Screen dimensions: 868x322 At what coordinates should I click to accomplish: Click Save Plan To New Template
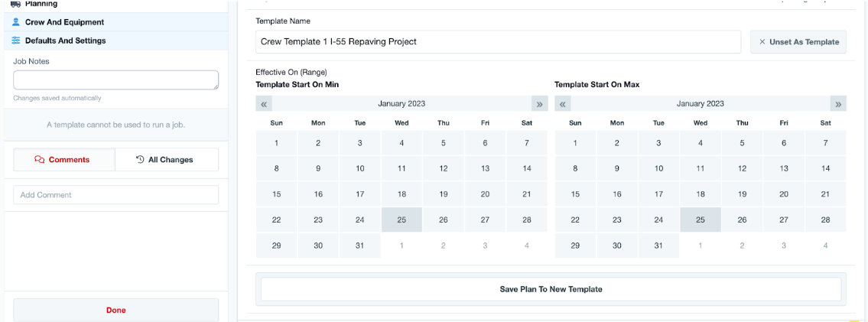551,289
